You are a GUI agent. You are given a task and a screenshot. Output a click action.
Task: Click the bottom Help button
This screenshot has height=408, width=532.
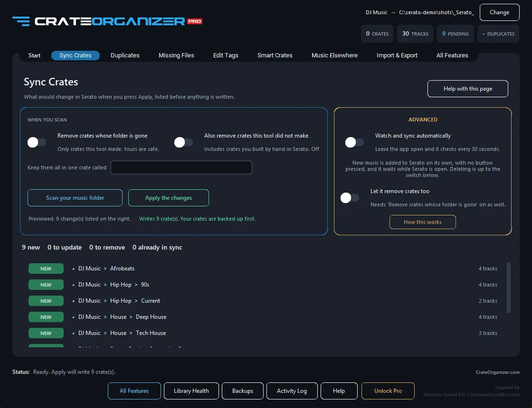(339, 391)
